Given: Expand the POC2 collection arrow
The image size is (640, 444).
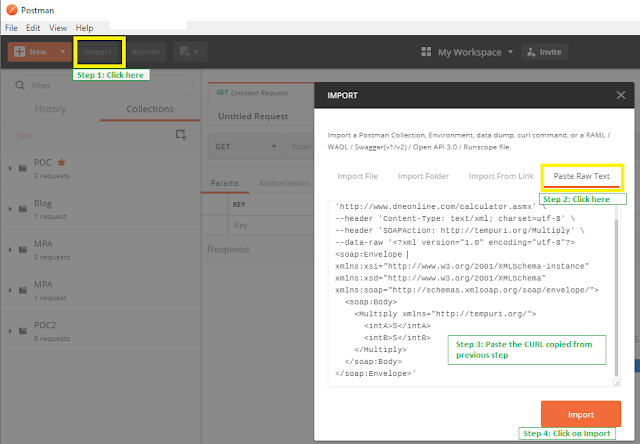Looking at the screenshot, I should tap(10, 331).
